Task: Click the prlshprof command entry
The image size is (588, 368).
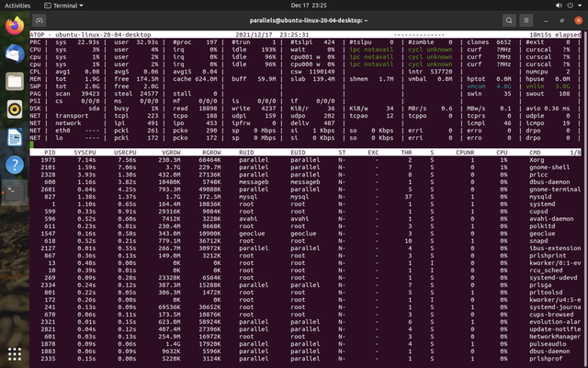Action: 546,359
